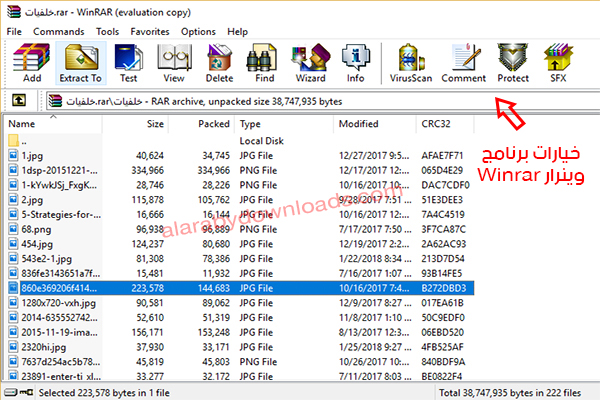The width and height of the screenshot is (600, 400).
Task: Click the image icon of 1.jpg
Action: coord(13,155)
